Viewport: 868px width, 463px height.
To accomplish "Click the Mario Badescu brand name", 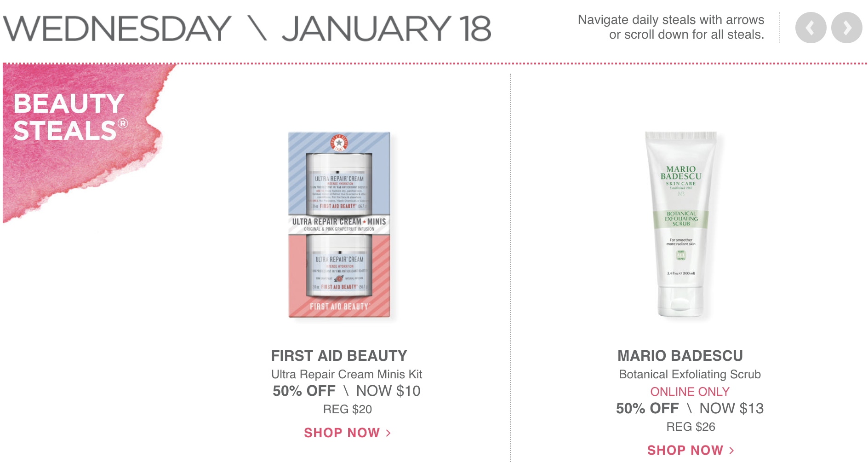I will (x=680, y=356).
